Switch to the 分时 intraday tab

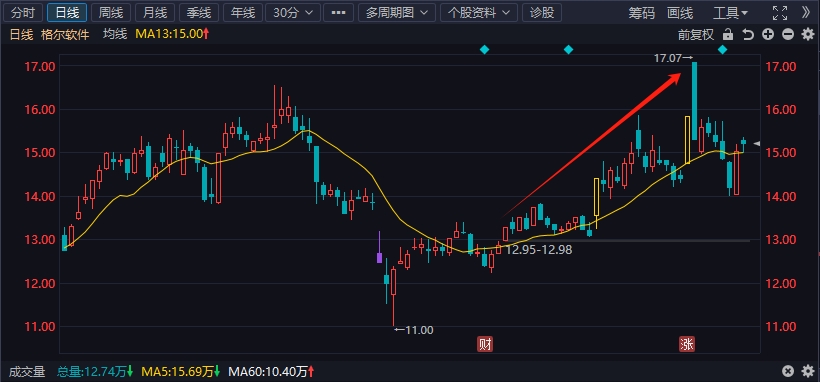(x=23, y=13)
